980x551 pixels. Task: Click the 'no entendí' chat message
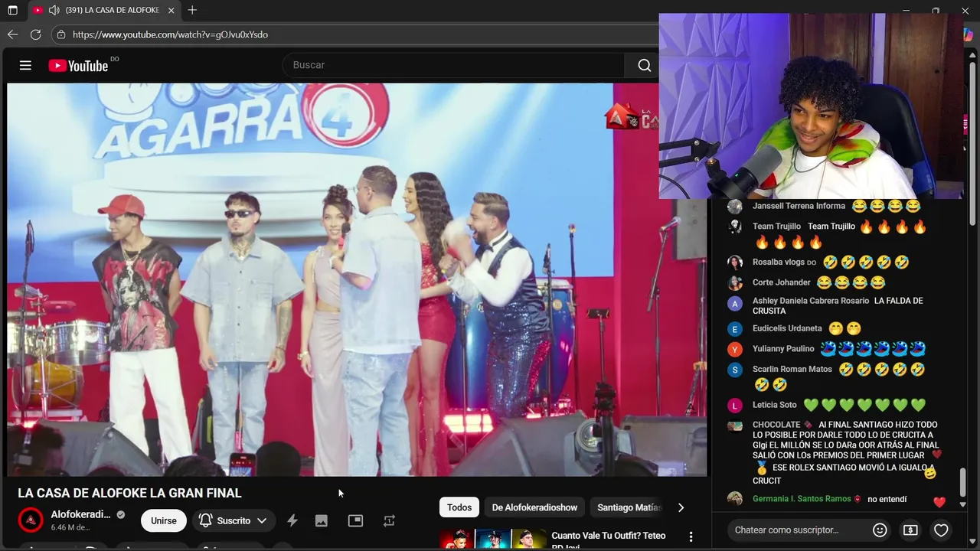pos(887,499)
